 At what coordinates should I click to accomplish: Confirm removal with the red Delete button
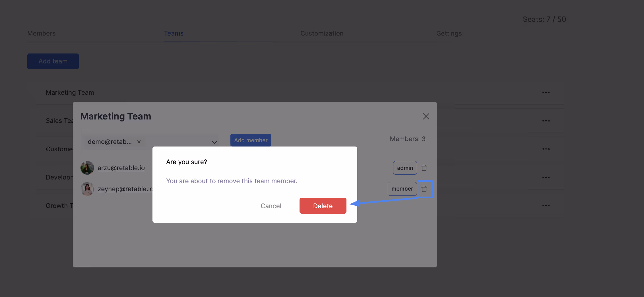[323, 206]
